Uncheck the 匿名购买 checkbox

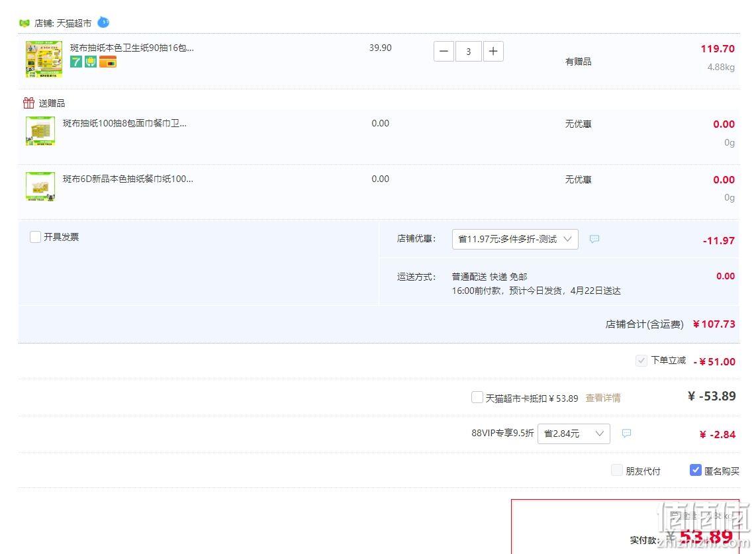695,470
